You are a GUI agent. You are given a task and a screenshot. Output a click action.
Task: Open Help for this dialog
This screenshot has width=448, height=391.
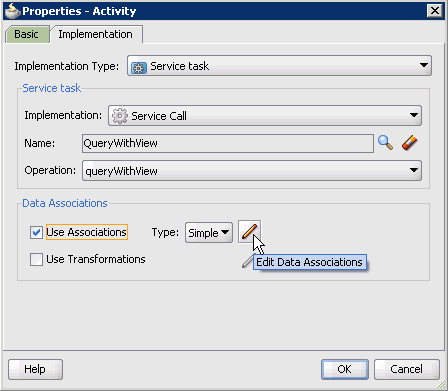point(35,369)
